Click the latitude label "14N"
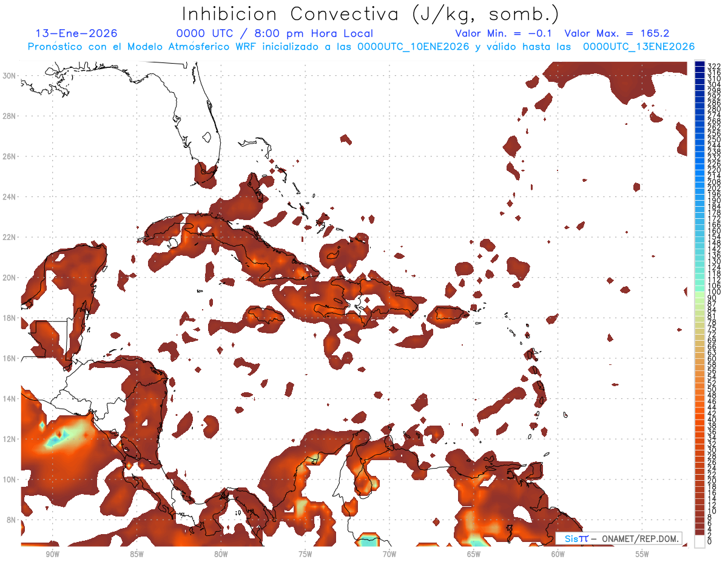728x562 pixels. [10, 398]
